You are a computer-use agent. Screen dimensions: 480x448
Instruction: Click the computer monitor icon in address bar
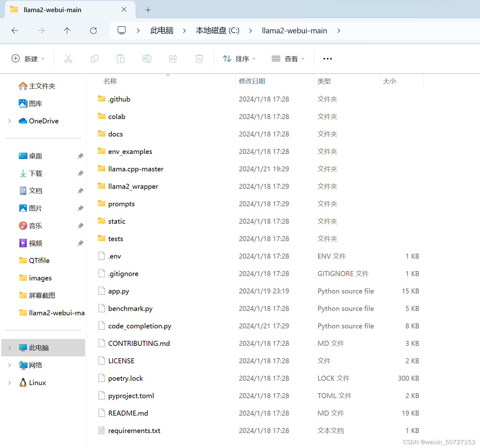pos(122,30)
